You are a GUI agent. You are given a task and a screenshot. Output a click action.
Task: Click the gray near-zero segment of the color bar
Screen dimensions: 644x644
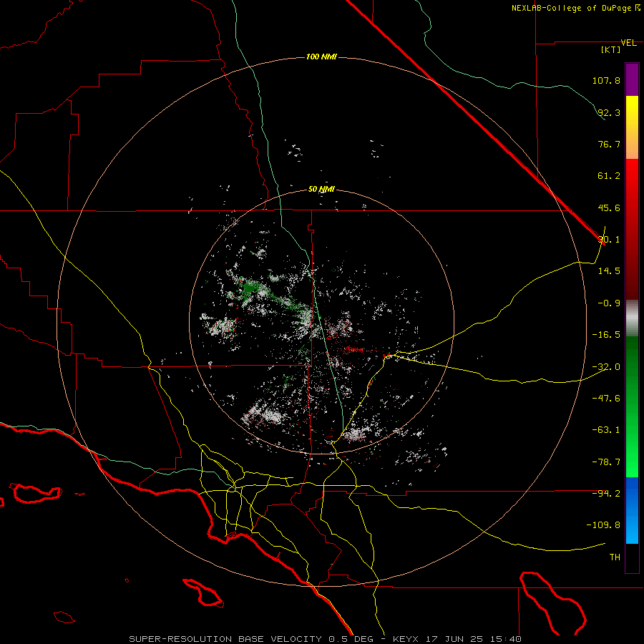click(x=632, y=318)
